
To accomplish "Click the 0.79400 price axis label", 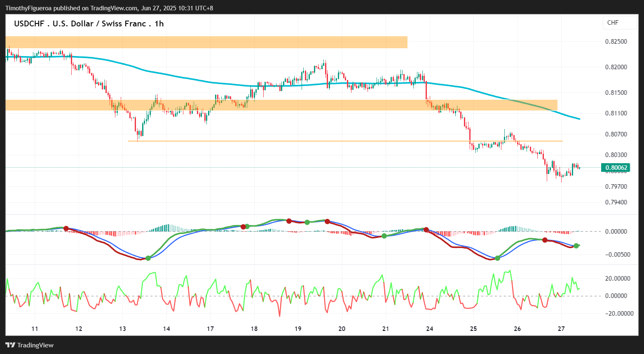I will point(616,202).
